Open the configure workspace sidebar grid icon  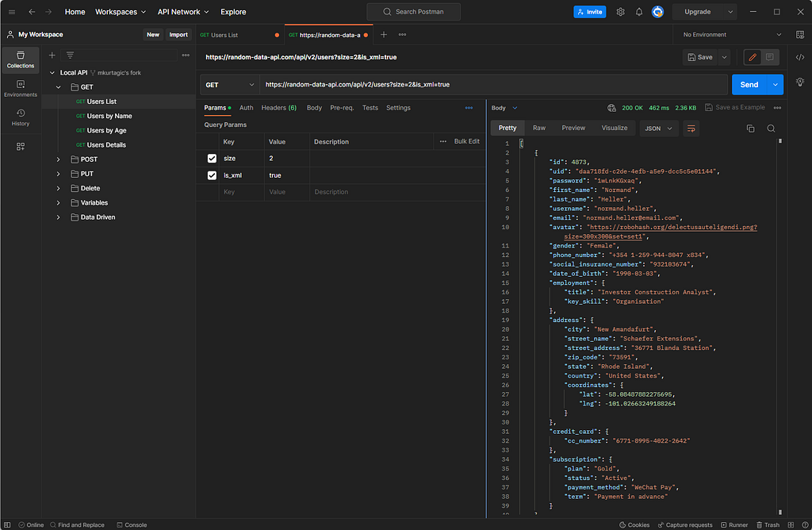(21, 147)
